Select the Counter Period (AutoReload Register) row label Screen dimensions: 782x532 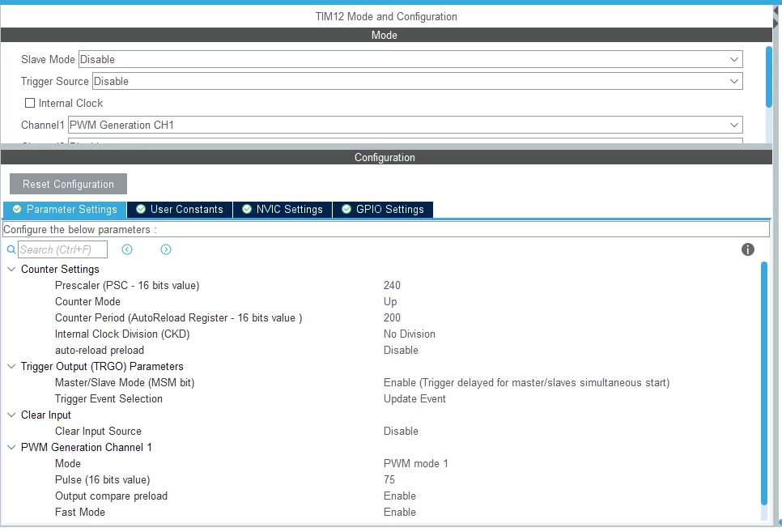[x=179, y=318]
